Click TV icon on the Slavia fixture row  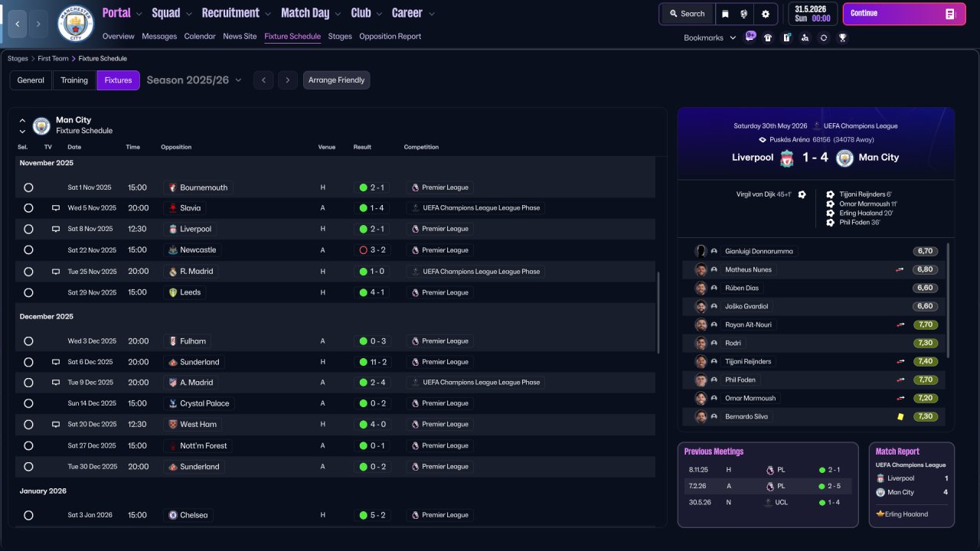(56, 208)
